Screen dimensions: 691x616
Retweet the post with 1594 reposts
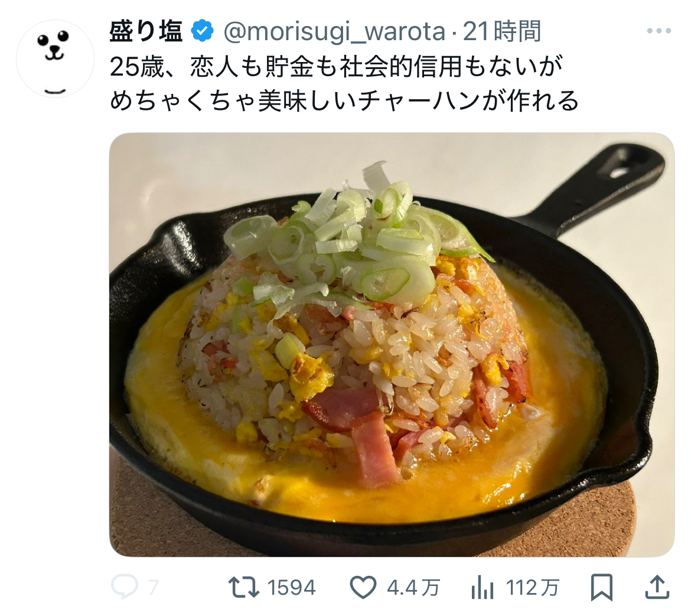244,588
